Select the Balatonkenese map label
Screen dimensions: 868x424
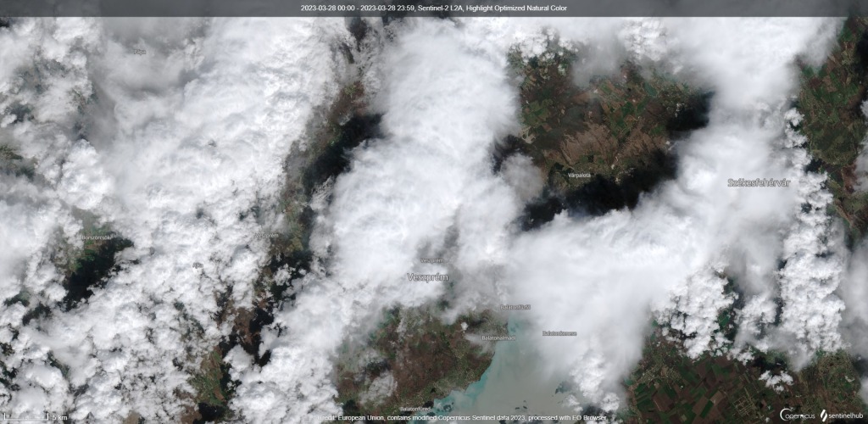point(559,332)
